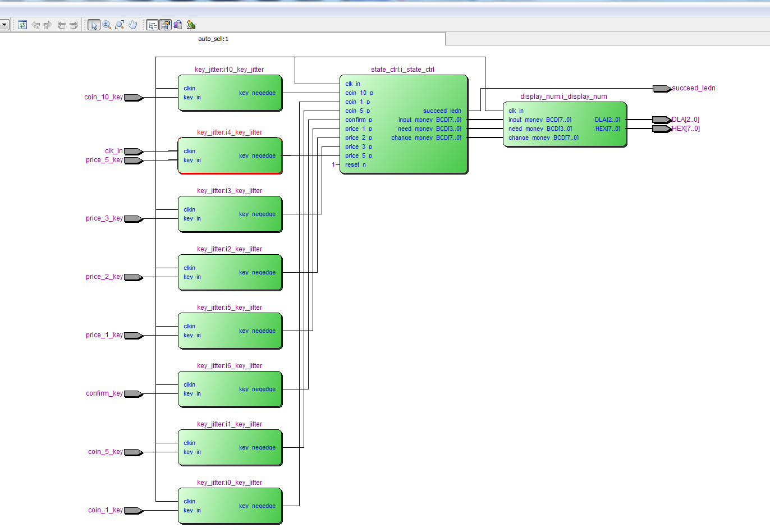Select the key_jitter:i5_key_jitter block

click(x=230, y=331)
